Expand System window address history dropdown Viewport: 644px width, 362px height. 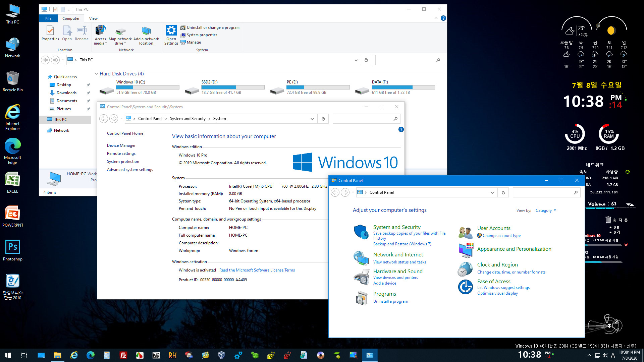coord(312,119)
